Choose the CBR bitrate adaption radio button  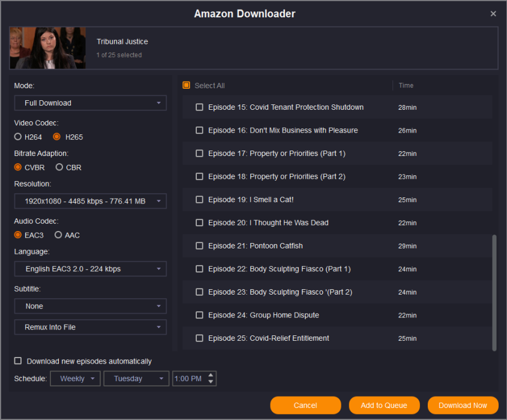point(59,167)
